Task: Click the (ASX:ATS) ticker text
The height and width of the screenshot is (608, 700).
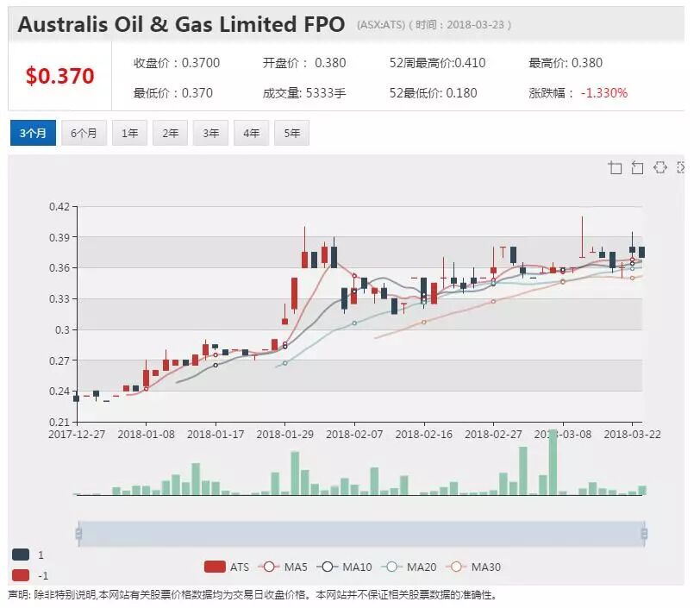Action: [x=381, y=25]
